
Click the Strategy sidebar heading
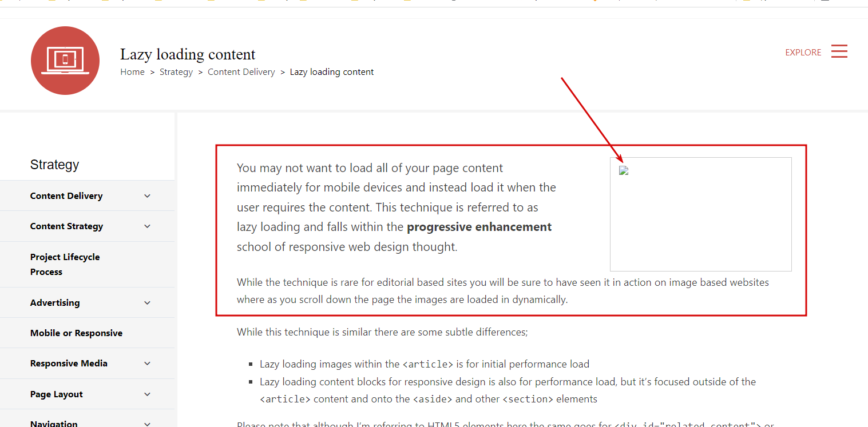point(54,164)
